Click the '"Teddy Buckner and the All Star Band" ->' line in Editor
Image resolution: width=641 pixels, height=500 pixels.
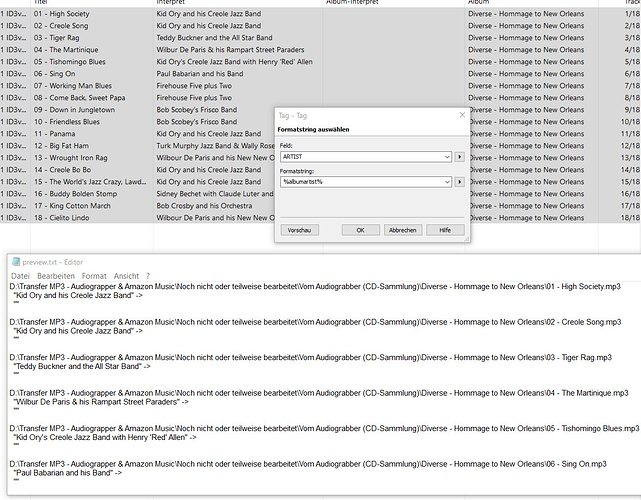coord(82,367)
